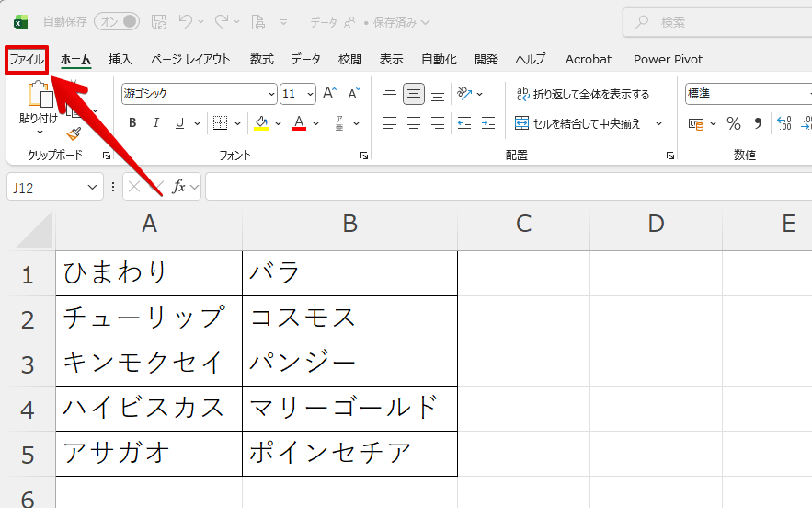The height and width of the screenshot is (508, 812).
Task: Click the Borders icon
Action: [x=220, y=122]
